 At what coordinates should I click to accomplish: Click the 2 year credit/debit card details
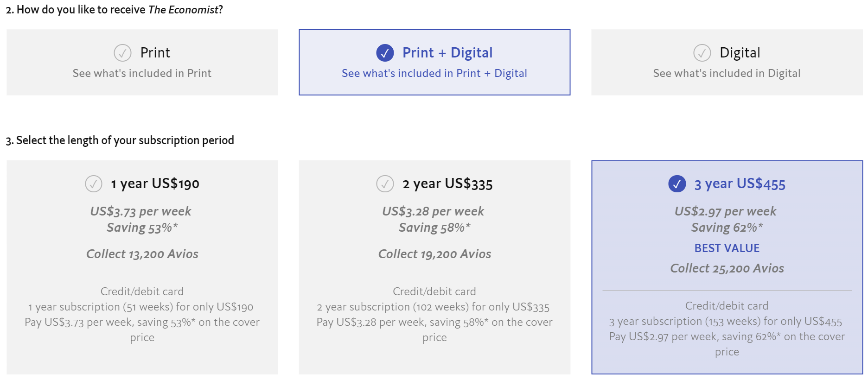click(434, 314)
